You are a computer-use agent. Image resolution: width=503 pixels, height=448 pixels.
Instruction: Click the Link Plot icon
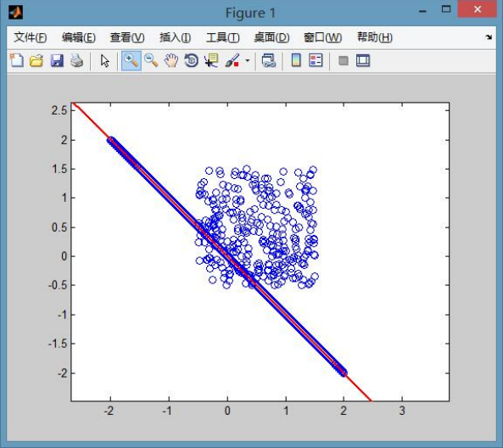[269, 60]
